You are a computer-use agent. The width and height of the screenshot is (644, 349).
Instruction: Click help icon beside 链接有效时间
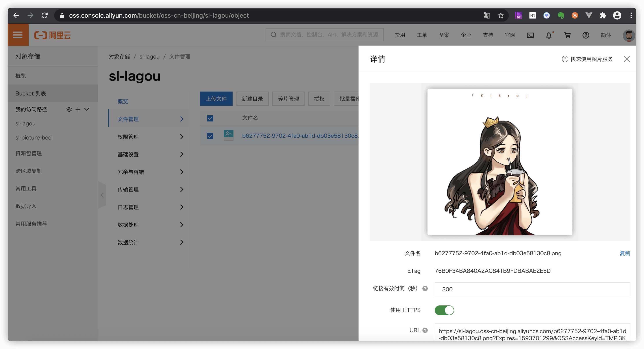425,288
